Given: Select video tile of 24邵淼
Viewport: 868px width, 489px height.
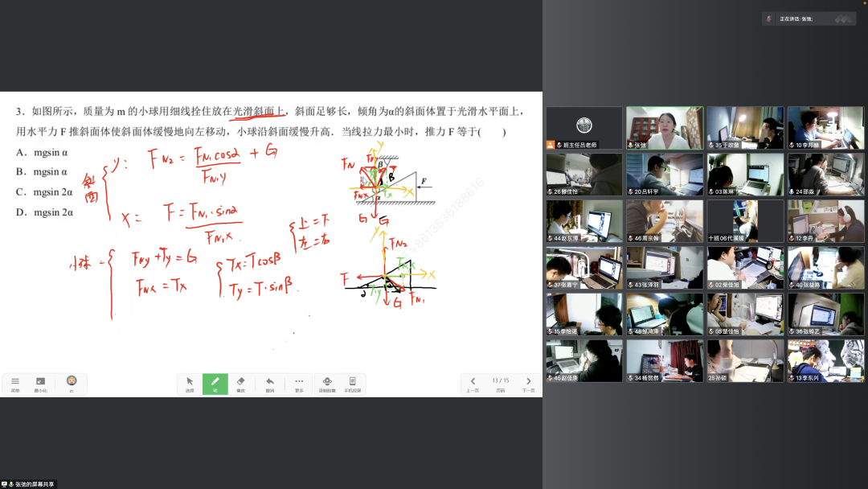Looking at the screenshot, I should [x=826, y=175].
